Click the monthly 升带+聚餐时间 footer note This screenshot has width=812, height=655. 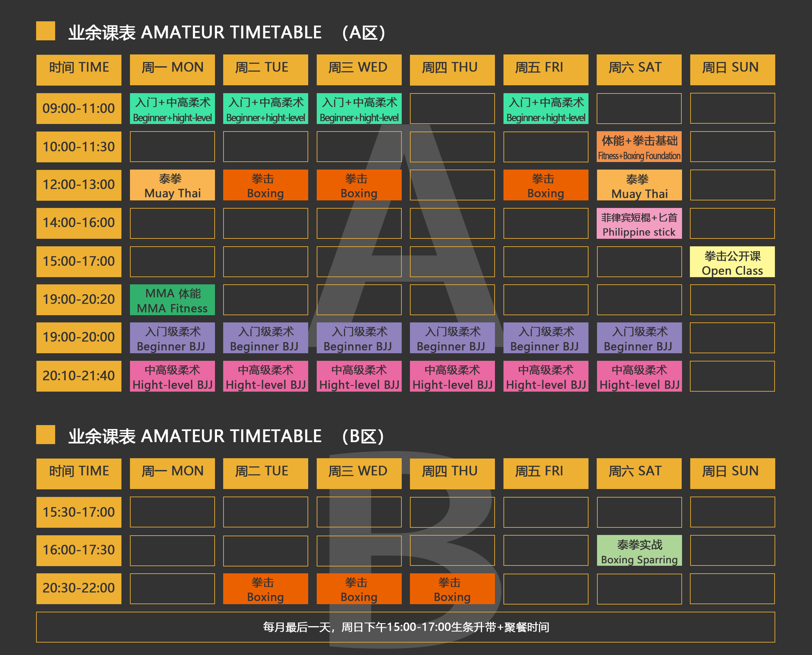[x=406, y=627]
